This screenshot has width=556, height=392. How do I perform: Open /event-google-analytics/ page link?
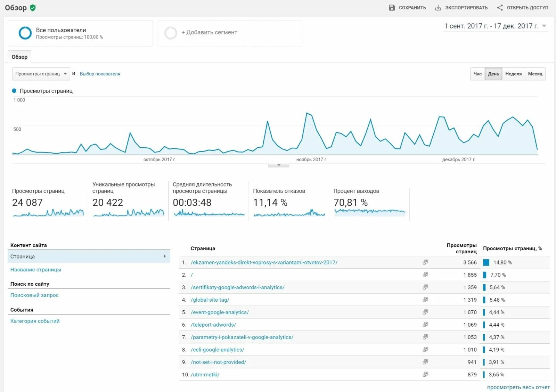(x=220, y=312)
